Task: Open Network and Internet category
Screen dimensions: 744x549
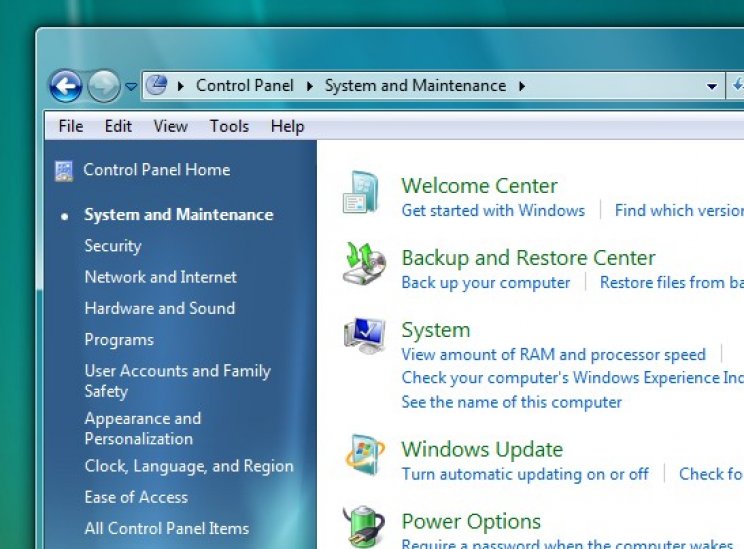Action: click(160, 277)
